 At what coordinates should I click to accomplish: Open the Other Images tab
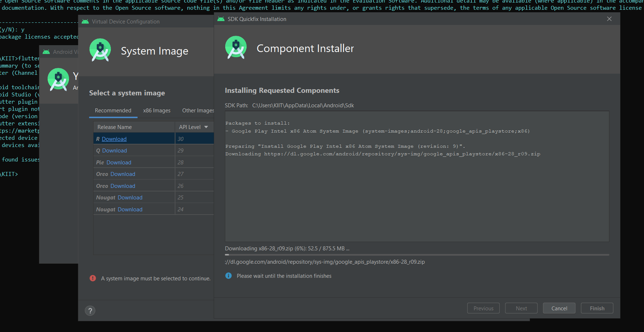(x=198, y=111)
